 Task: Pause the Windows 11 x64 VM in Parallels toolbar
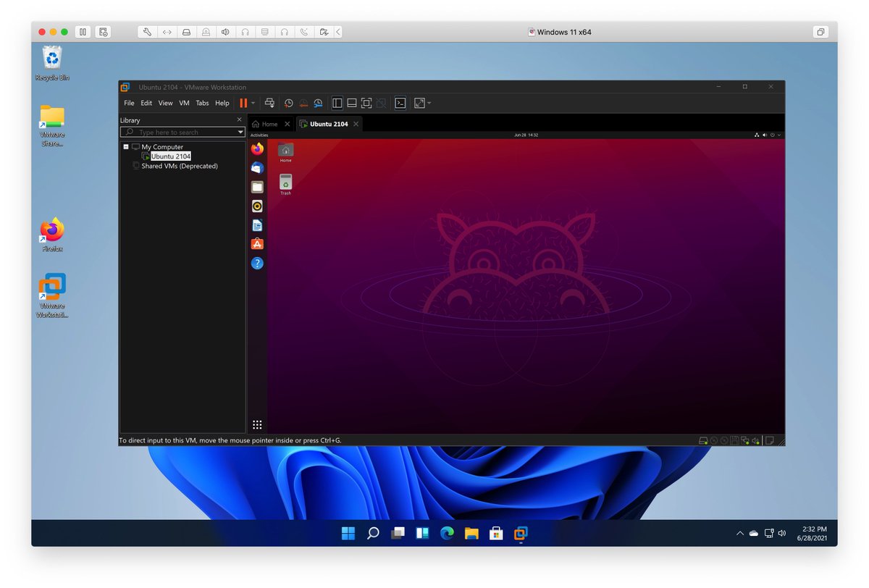coord(83,32)
